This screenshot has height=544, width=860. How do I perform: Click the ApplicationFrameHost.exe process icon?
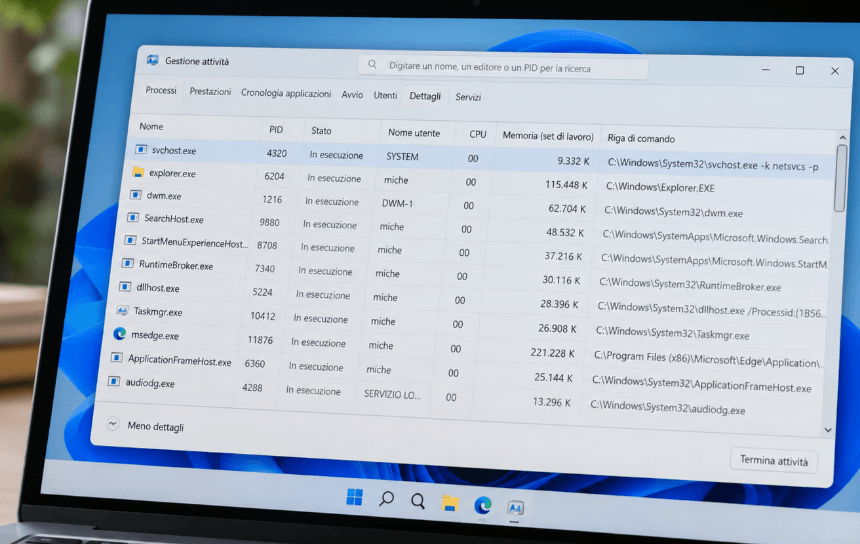(116, 358)
